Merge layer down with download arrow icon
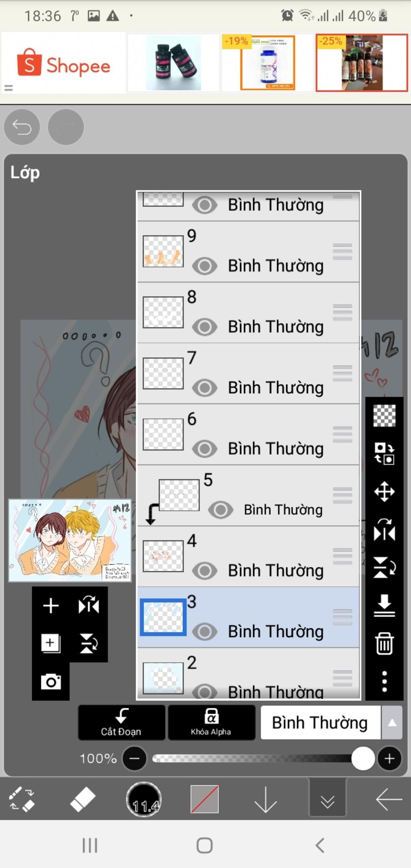 coord(384,605)
